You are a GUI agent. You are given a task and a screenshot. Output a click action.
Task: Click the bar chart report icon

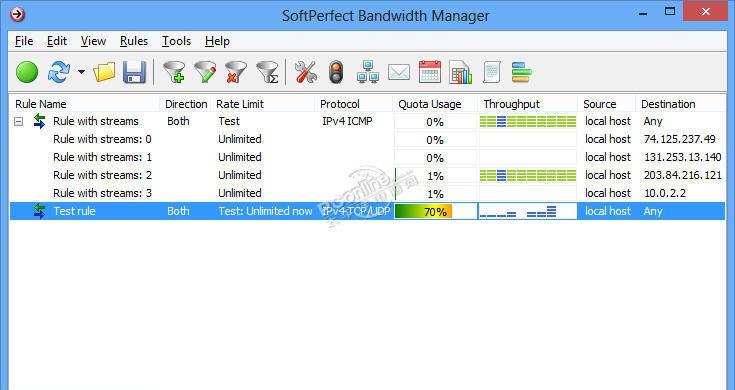[460, 73]
